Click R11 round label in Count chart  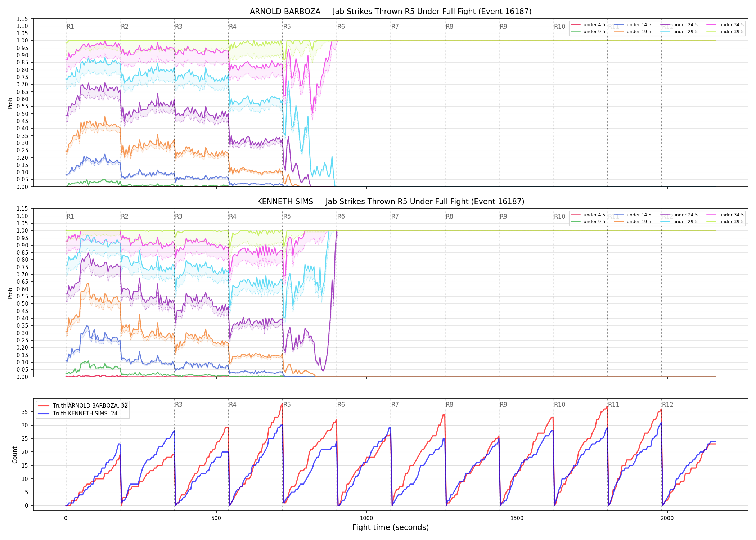[614, 405]
